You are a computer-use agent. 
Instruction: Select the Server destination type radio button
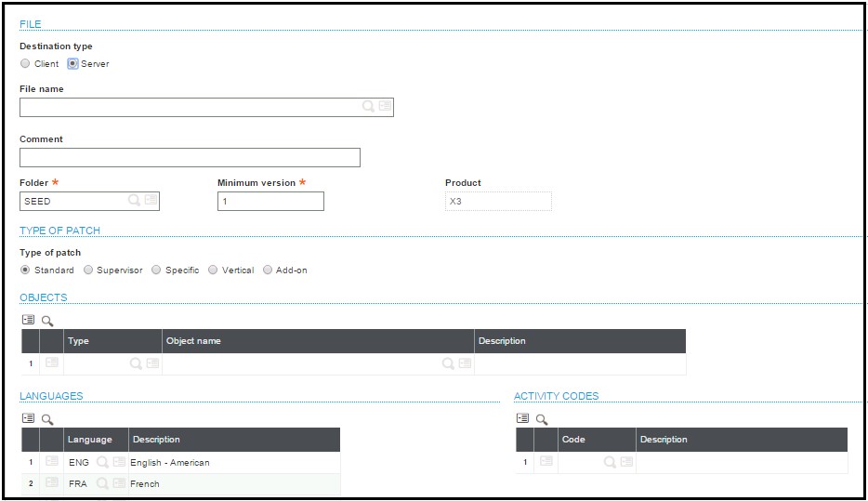pyautogui.click(x=72, y=63)
